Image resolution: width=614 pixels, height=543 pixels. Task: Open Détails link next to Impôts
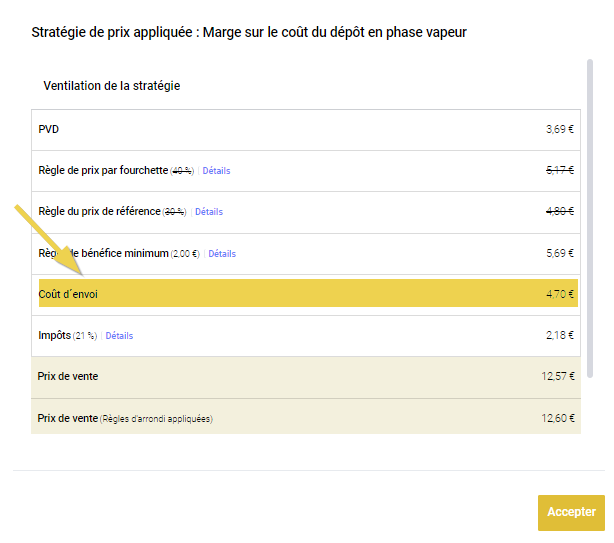(x=119, y=336)
